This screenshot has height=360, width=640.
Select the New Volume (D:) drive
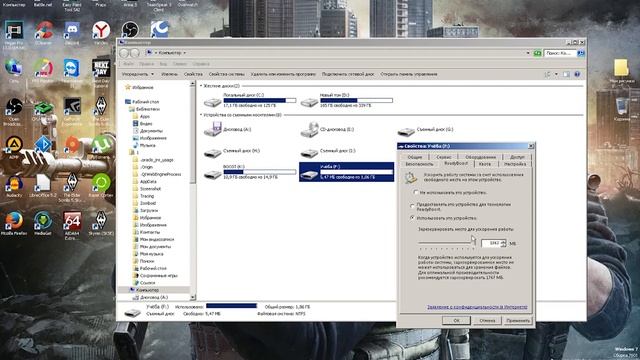[x=346, y=100]
